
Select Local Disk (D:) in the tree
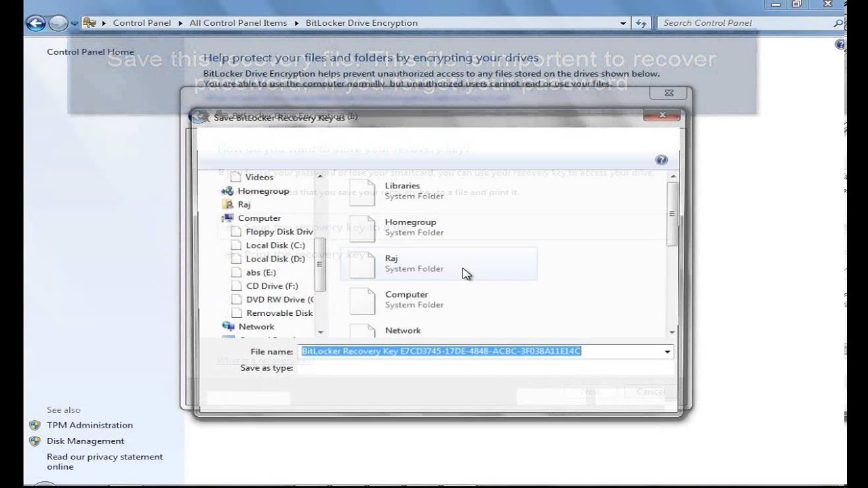[x=275, y=259]
